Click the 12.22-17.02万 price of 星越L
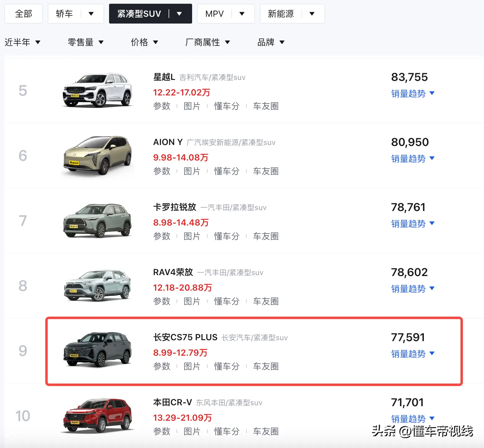484x448 pixels. [182, 92]
